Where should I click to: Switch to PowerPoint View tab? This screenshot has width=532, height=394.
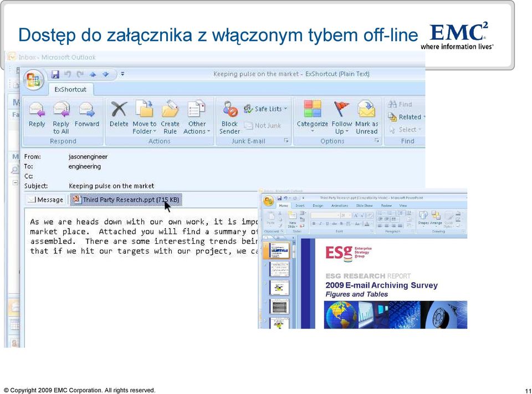403,206
